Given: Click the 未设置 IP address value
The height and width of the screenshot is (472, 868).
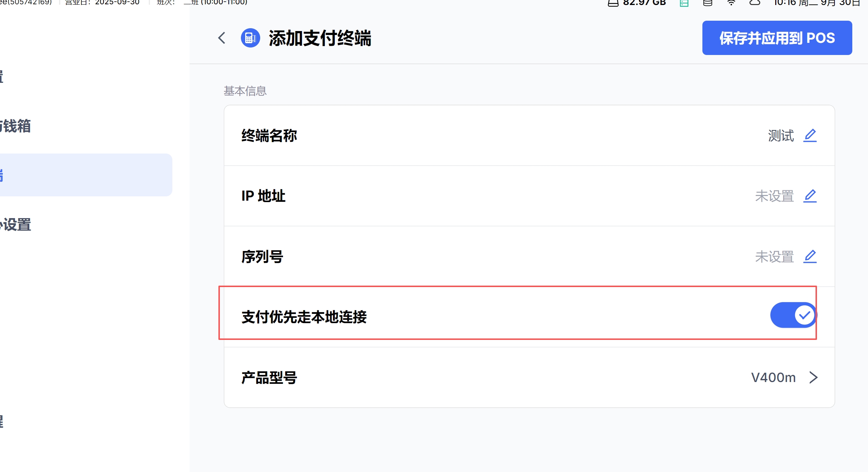Looking at the screenshot, I should 774,196.
